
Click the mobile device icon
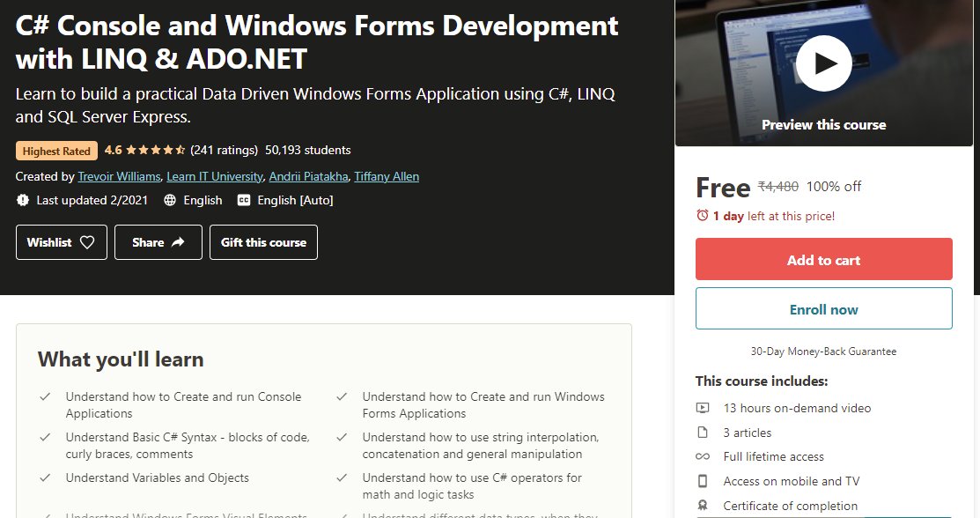click(x=703, y=481)
